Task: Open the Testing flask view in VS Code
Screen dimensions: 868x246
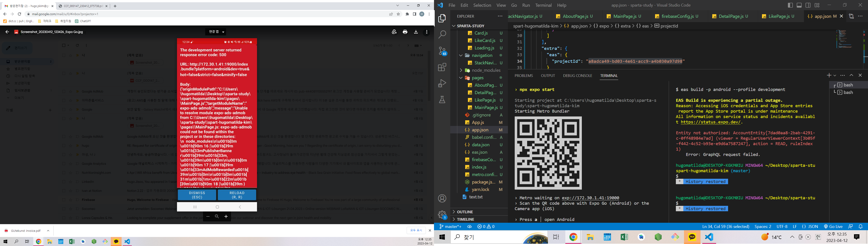Action: 442,100
